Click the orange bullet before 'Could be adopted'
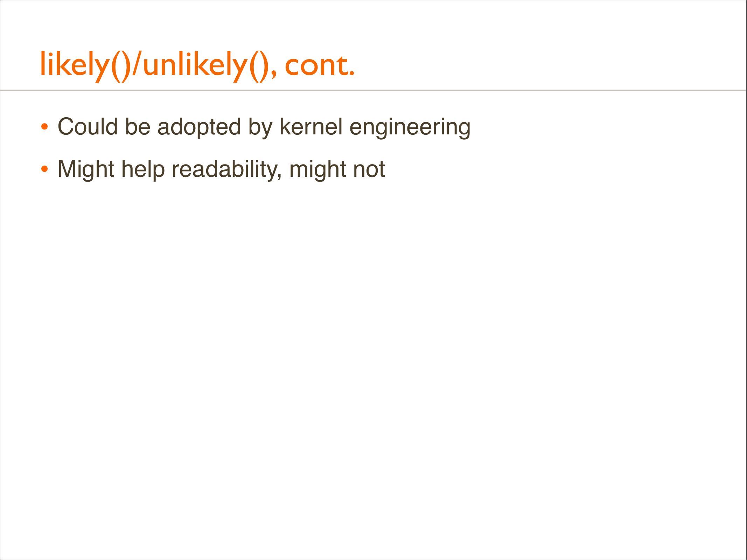The image size is (747, 560). [x=44, y=127]
